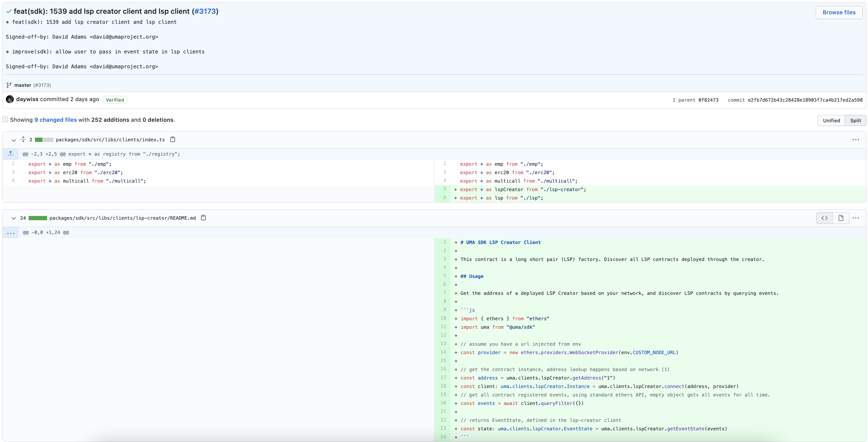The width and height of the screenshot is (868, 442).
Task: Open the lsp-creator/README.md file link
Action: [x=123, y=218]
